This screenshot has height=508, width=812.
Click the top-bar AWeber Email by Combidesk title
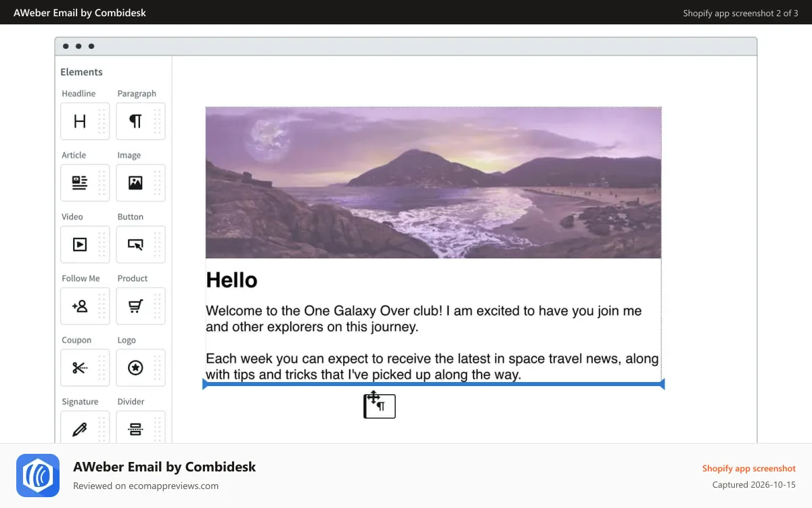point(80,12)
